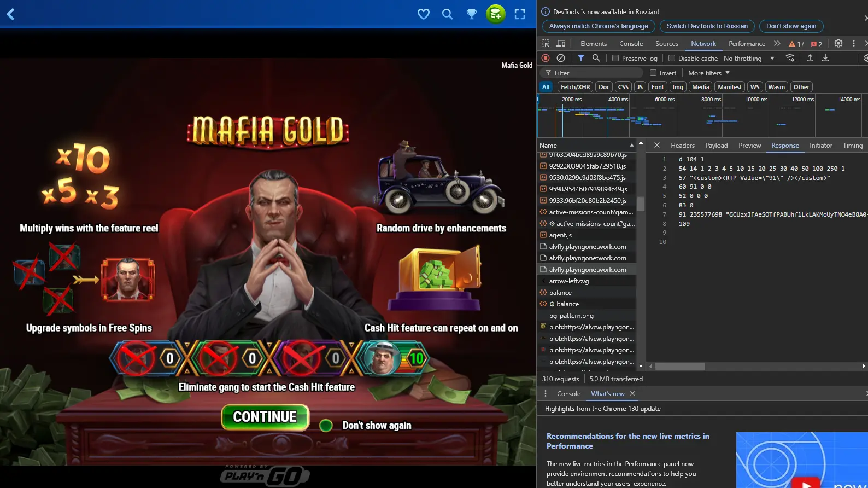The height and width of the screenshot is (488, 868).
Task: Close the What's new drawer tab
Action: [632, 394]
